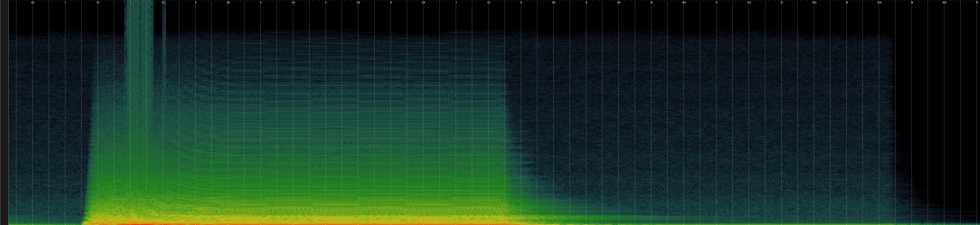Select the 10.5 time ruler mark
This screenshot has width=980, height=225.
point(684,3)
